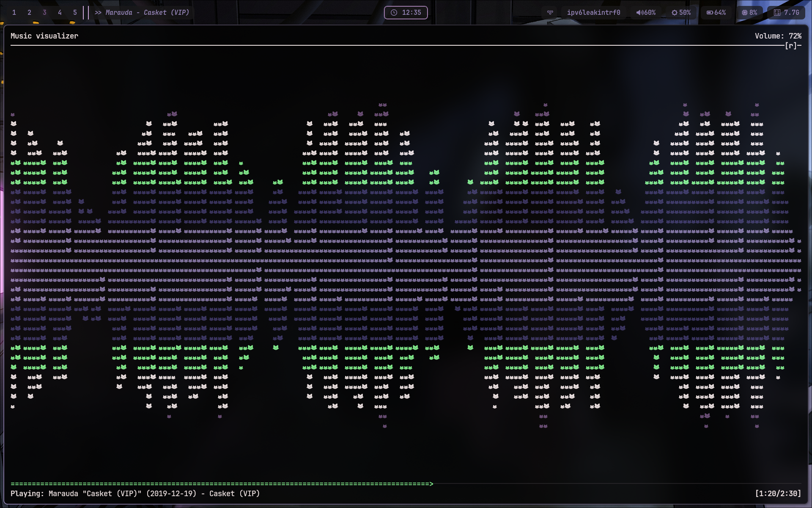Switch to workspace 5

[75, 13]
